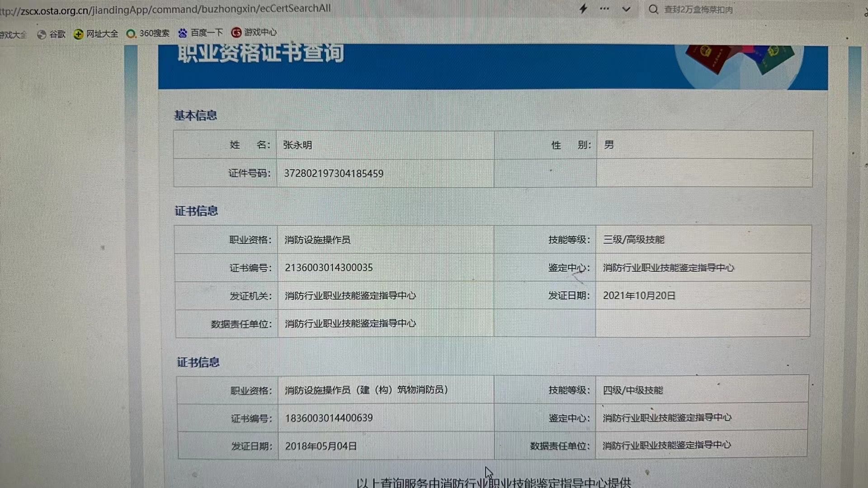Click certificate number 1836003014400639
Image resolution: width=868 pixels, height=488 pixels.
(329, 418)
